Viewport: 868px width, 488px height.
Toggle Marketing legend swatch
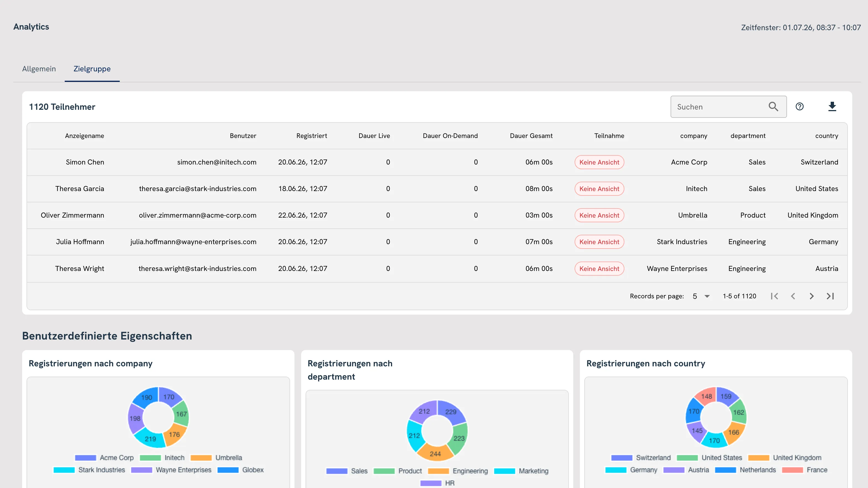[504, 471]
